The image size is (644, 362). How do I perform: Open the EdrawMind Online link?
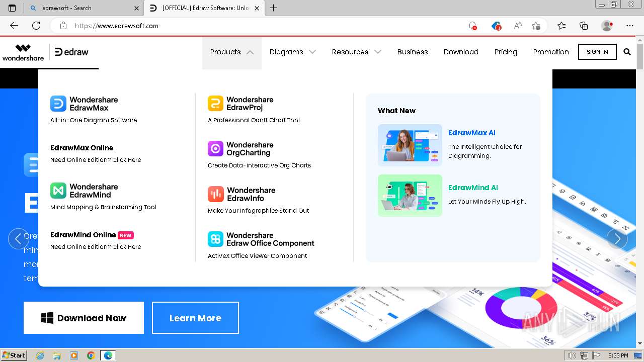coord(83,235)
